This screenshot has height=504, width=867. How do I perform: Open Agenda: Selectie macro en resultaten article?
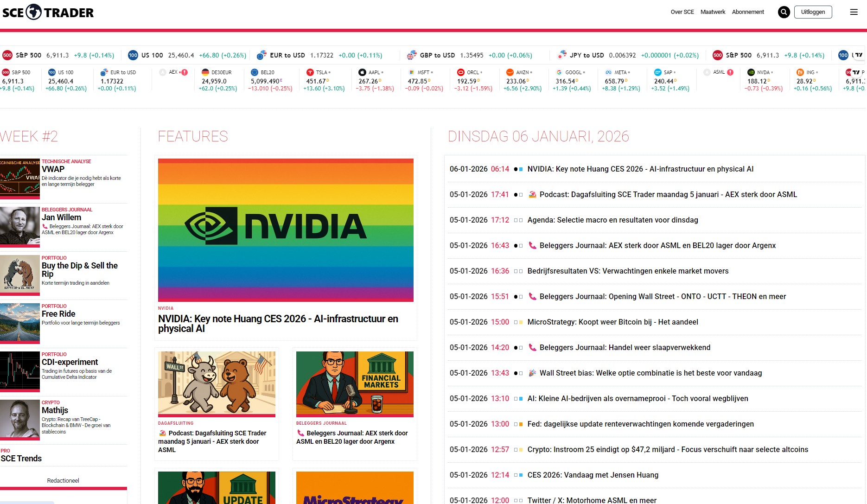coord(612,220)
